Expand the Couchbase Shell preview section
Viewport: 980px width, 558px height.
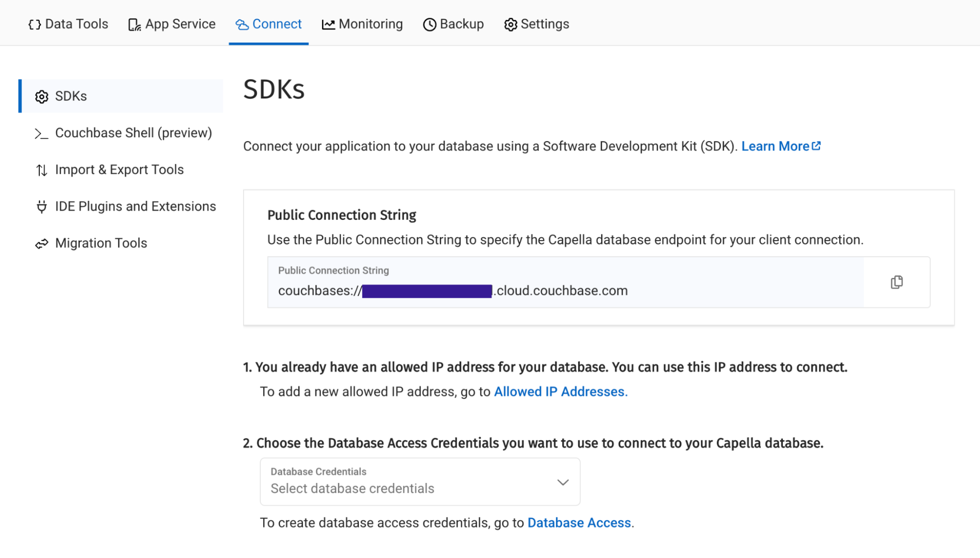pos(133,132)
